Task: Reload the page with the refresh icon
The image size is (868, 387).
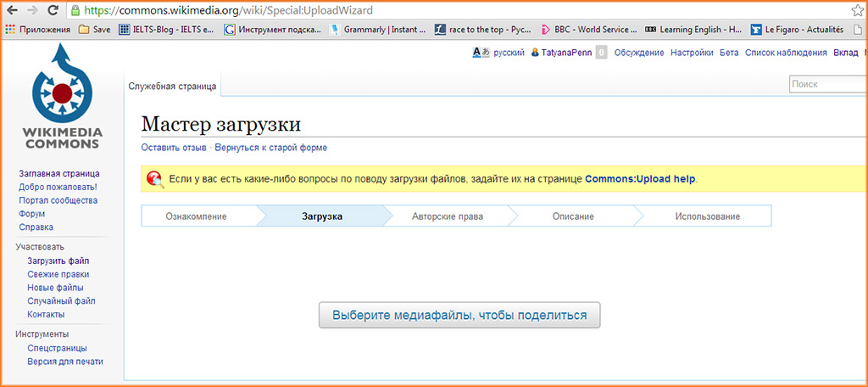Action: pos(53,11)
